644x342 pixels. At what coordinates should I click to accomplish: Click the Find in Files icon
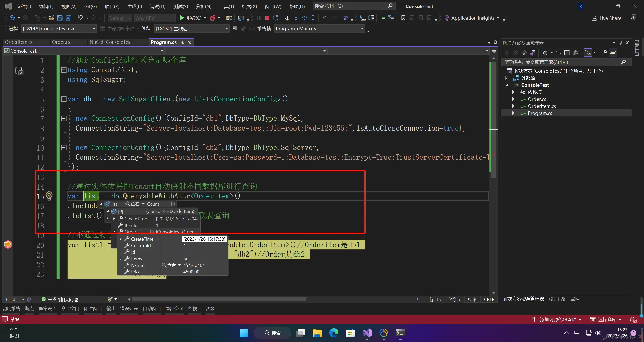point(229,18)
